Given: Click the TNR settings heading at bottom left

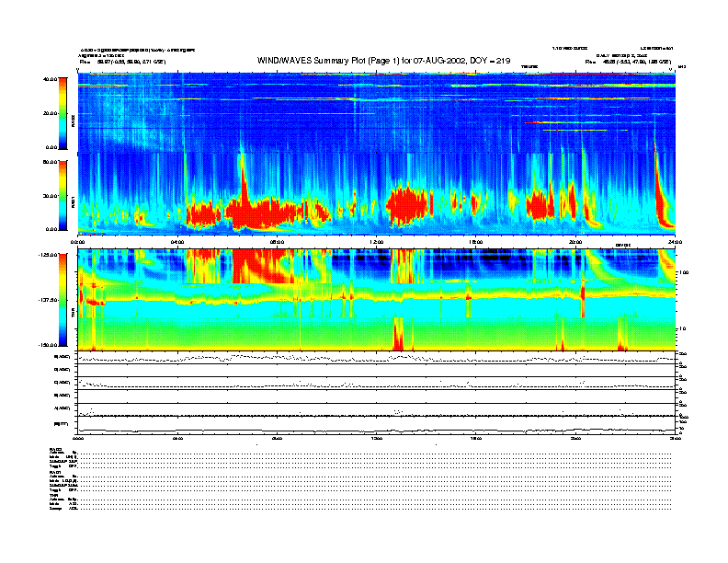Looking at the screenshot, I should click(53, 495).
